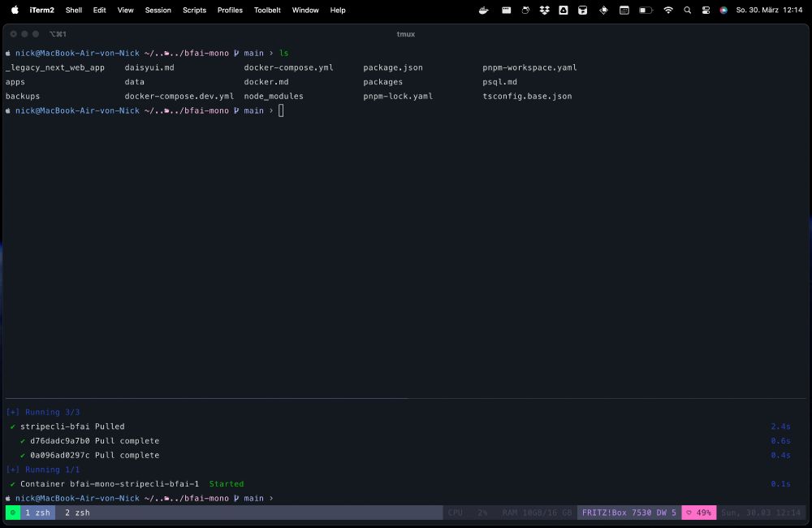Open the Help menu
Image resolution: width=812 pixels, height=528 pixels.
(338, 10)
